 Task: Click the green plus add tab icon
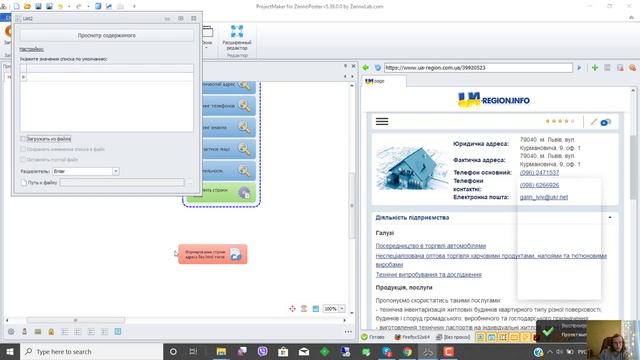click(x=595, y=68)
